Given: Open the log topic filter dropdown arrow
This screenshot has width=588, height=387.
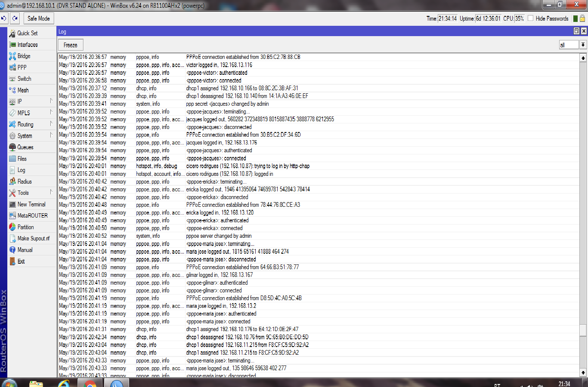Looking at the screenshot, I should point(583,45).
